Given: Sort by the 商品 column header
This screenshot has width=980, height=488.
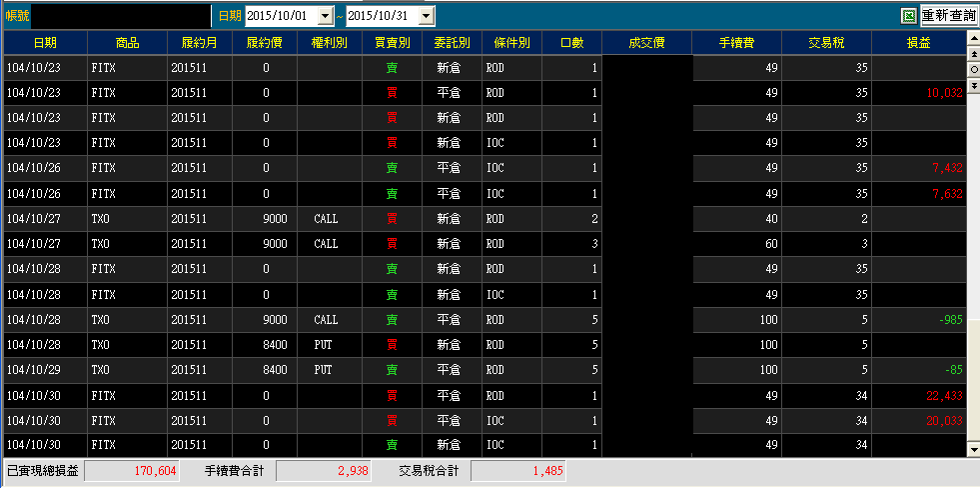Looking at the screenshot, I should pos(128,43).
